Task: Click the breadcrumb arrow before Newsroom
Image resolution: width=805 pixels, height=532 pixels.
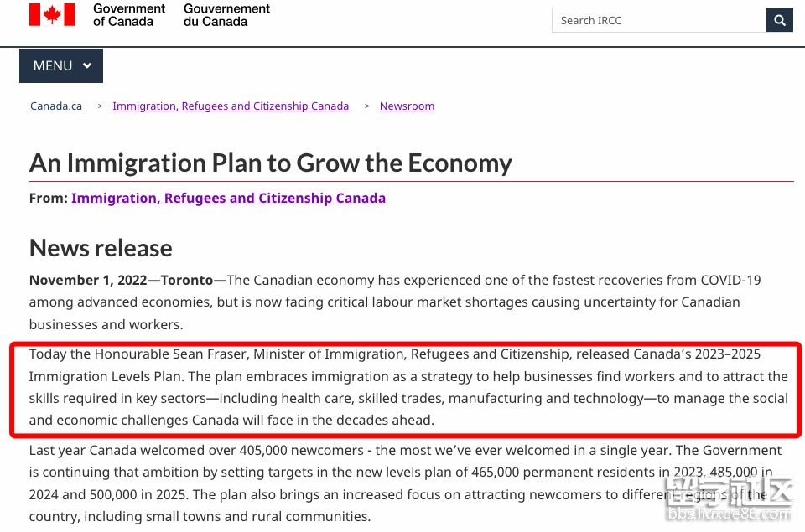Action: tap(366, 106)
